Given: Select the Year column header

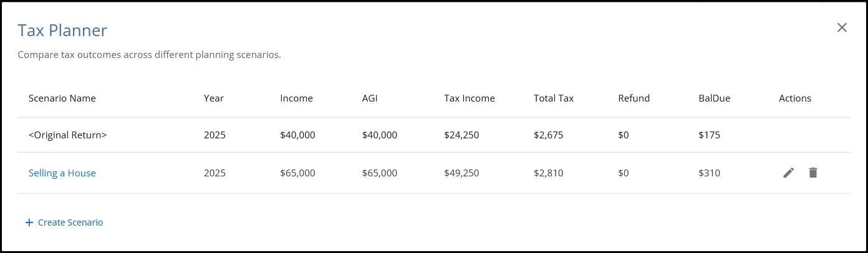Looking at the screenshot, I should click(x=214, y=98).
